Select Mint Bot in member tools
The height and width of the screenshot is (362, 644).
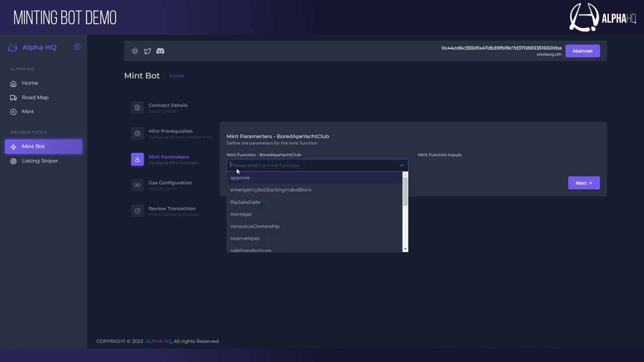(x=43, y=146)
